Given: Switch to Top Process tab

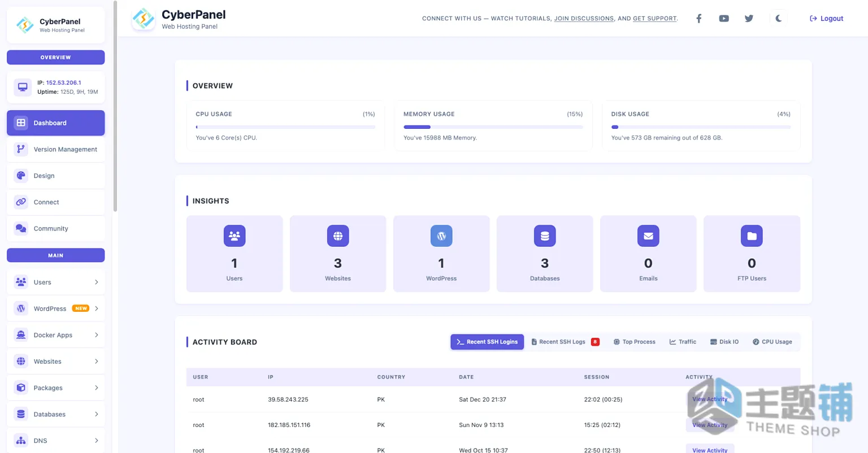Looking at the screenshot, I should coord(635,342).
